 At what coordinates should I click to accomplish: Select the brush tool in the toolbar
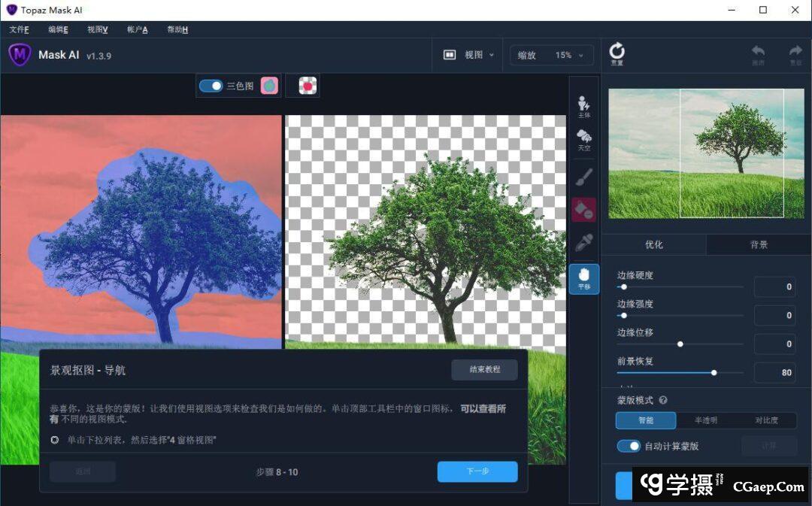pyautogui.click(x=583, y=177)
